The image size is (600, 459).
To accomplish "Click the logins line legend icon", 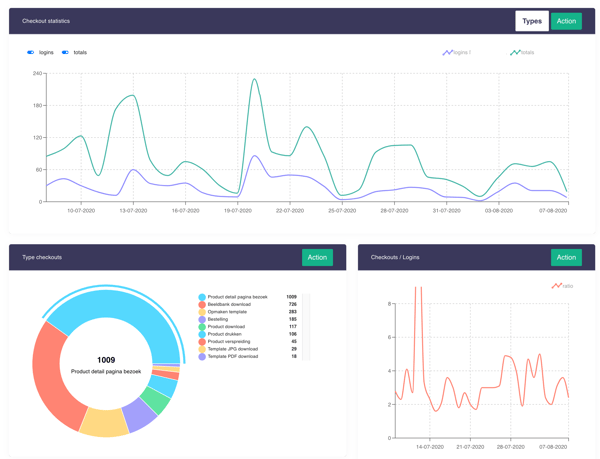I will click(x=448, y=52).
